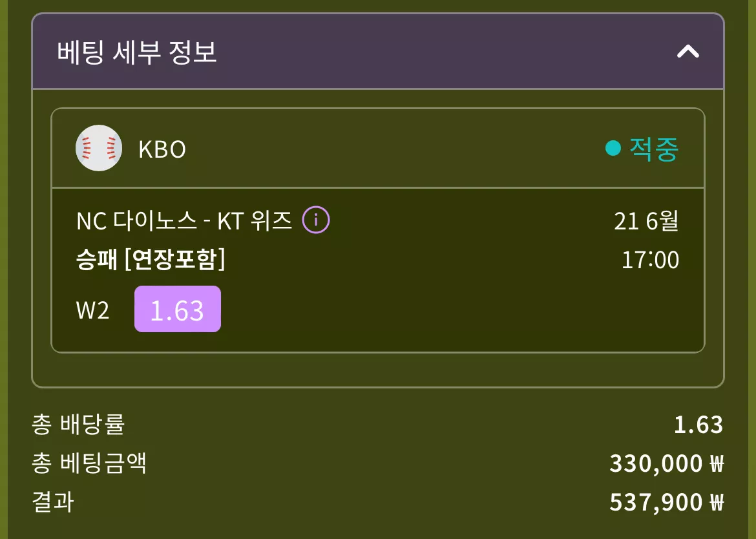Open the match info circle icon
The image size is (756, 539).
pos(316,220)
